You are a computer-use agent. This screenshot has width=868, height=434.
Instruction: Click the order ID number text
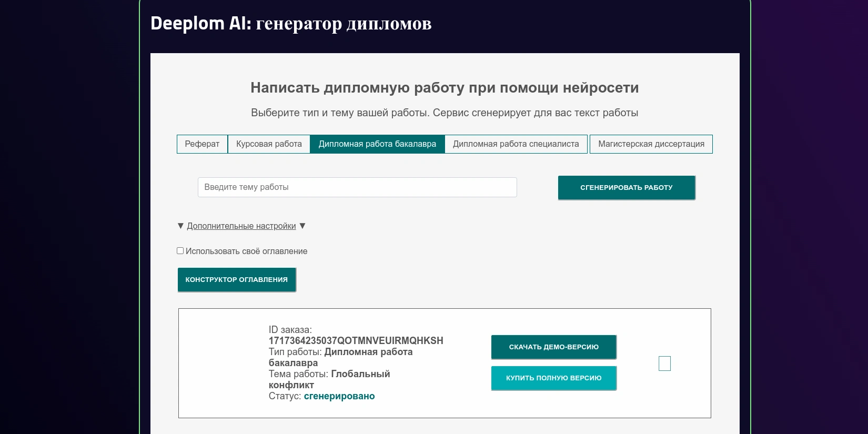[356, 341]
